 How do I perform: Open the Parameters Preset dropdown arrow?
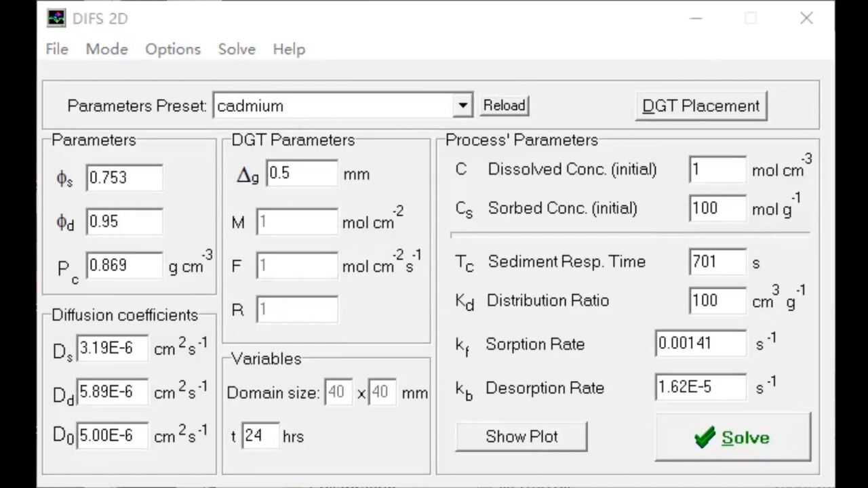[462, 106]
